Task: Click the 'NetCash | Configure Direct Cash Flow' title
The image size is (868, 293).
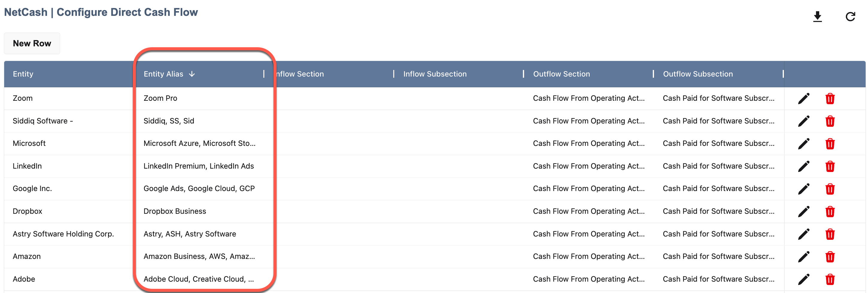Action: click(x=101, y=12)
